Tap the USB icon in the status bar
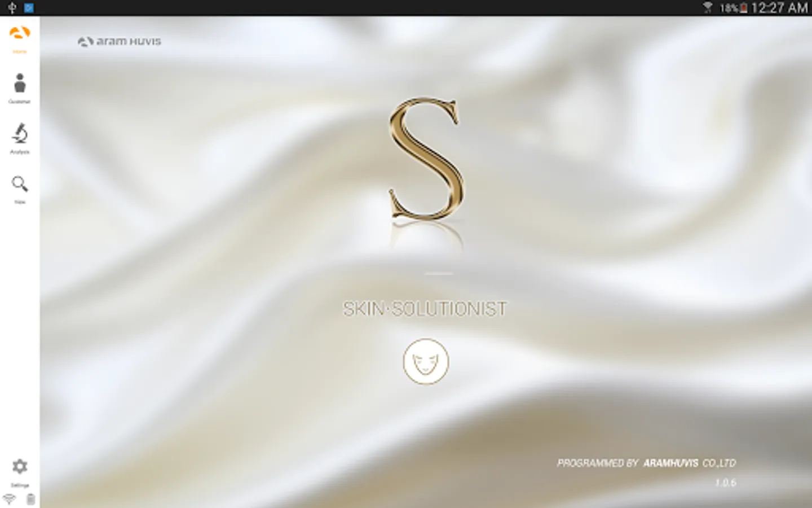Viewport: 812px width, 508px height. coord(12,8)
